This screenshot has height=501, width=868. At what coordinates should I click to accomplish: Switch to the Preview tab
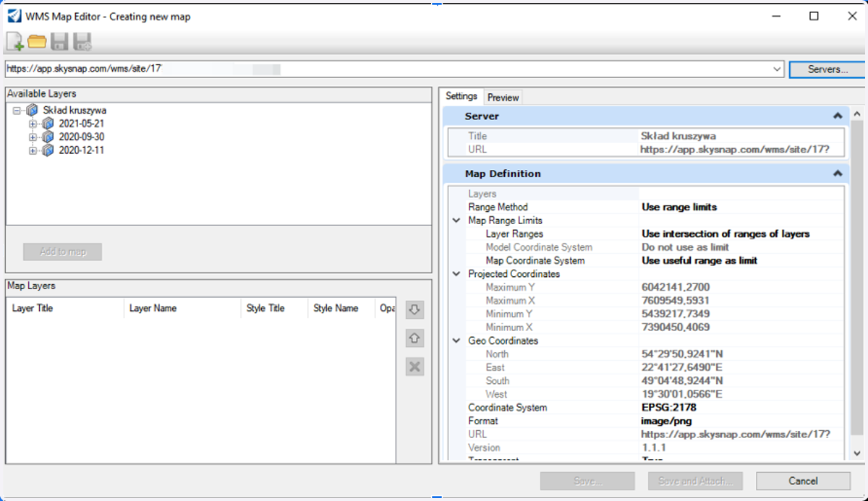point(503,98)
